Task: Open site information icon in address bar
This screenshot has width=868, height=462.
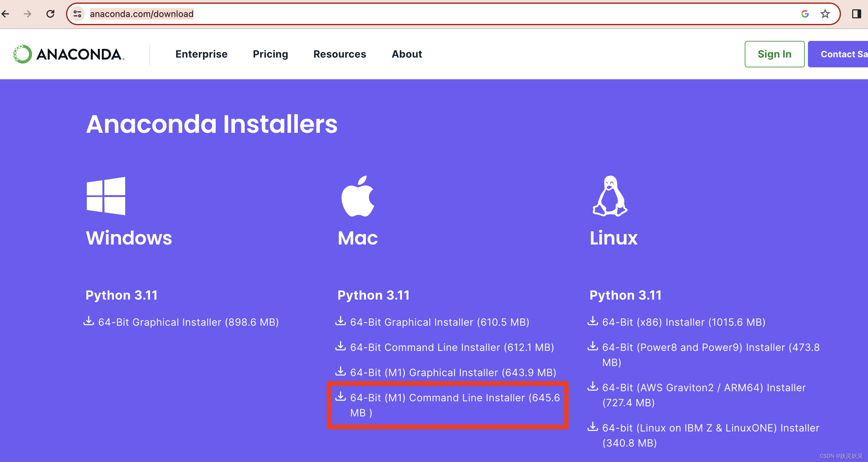Action: coord(77,14)
